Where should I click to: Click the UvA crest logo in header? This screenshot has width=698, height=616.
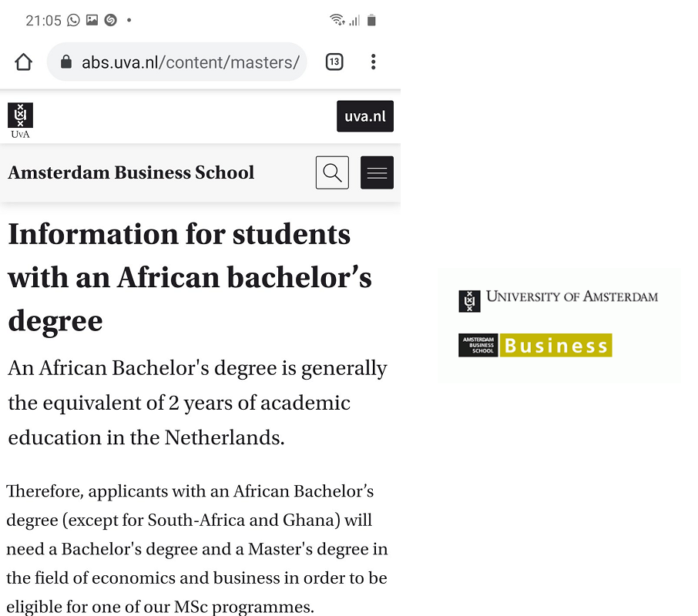pyautogui.click(x=20, y=119)
